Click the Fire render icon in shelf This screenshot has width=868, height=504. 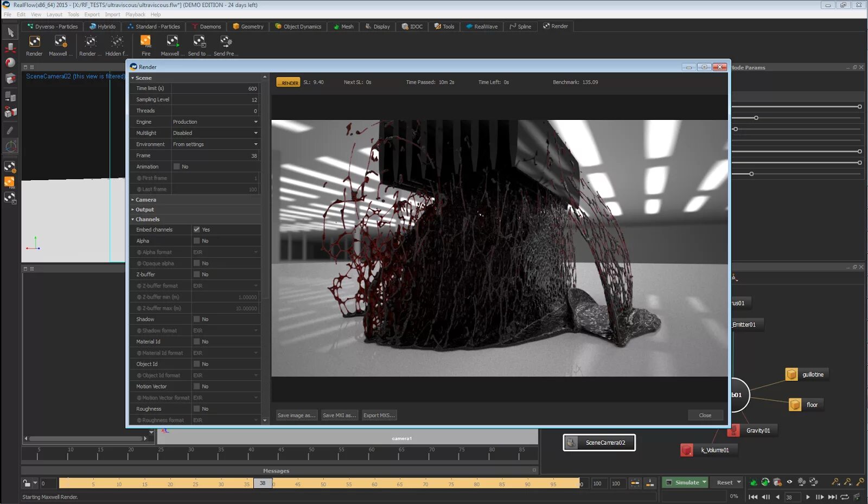[x=145, y=42]
